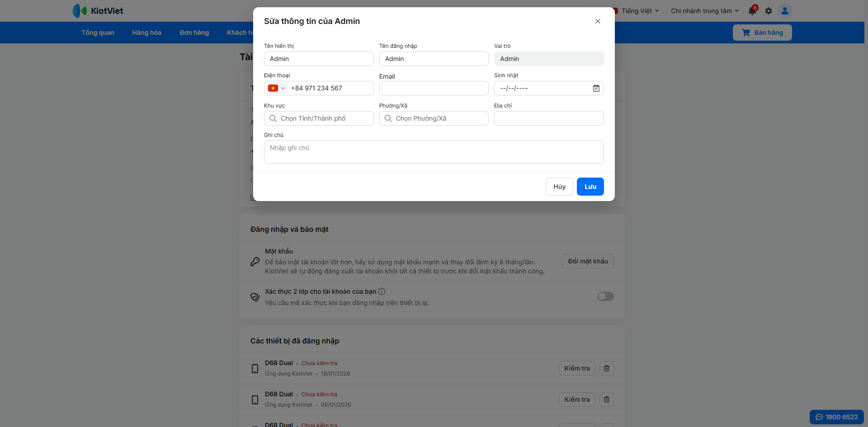Click the Email input field
The image size is (868, 427).
[434, 89]
